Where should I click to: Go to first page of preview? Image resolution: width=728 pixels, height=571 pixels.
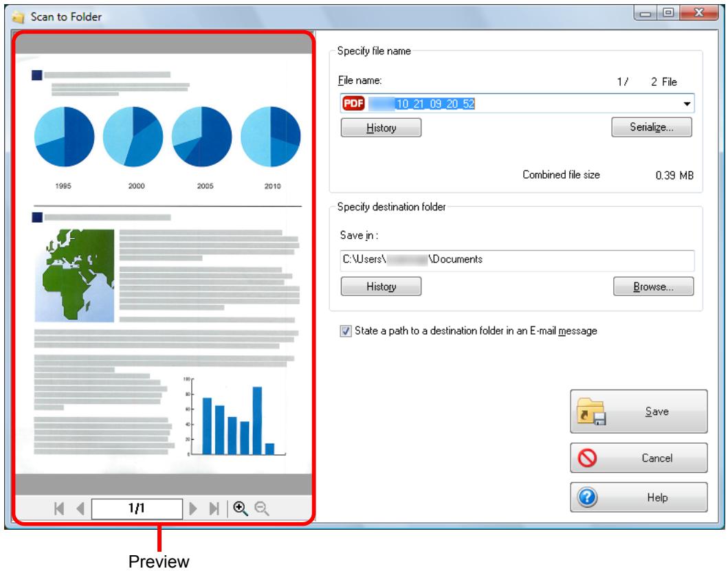[59, 508]
